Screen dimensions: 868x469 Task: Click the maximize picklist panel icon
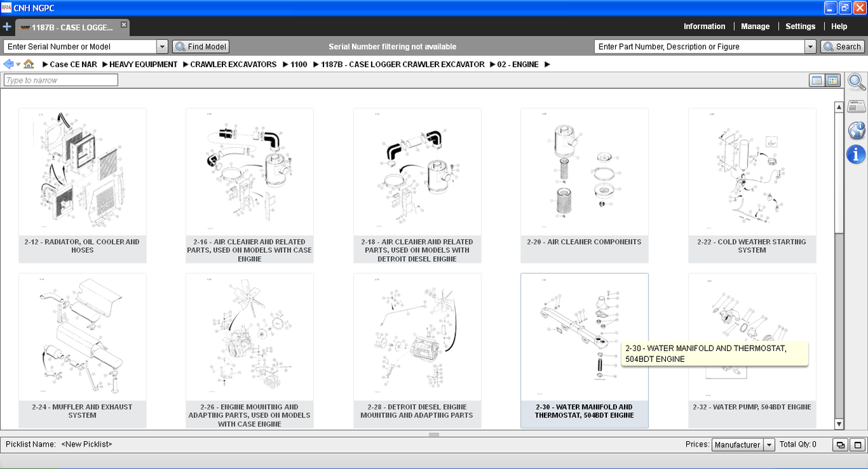858,445
